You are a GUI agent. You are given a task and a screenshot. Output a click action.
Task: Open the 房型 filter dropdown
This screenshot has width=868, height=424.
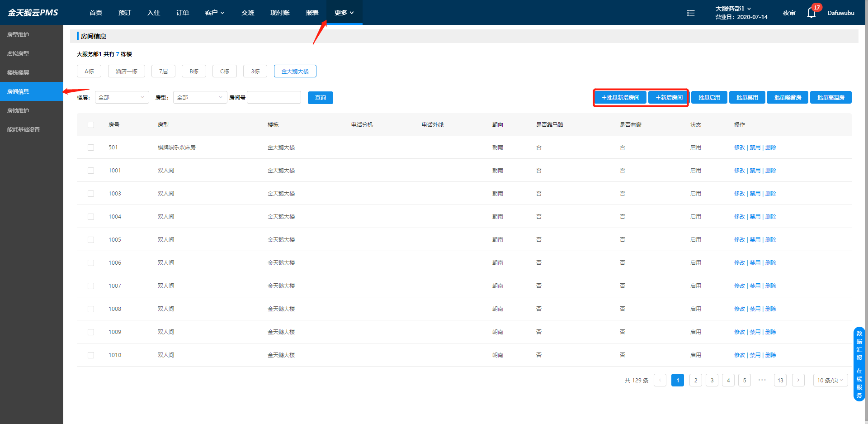pyautogui.click(x=200, y=97)
